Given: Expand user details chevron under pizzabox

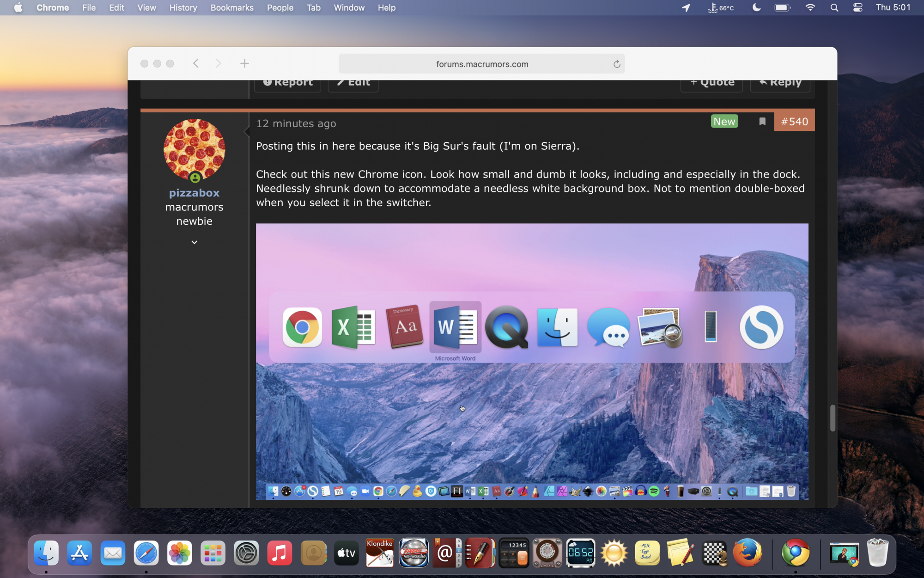Looking at the screenshot, I should pyautogui.click(x=195, y=242).
